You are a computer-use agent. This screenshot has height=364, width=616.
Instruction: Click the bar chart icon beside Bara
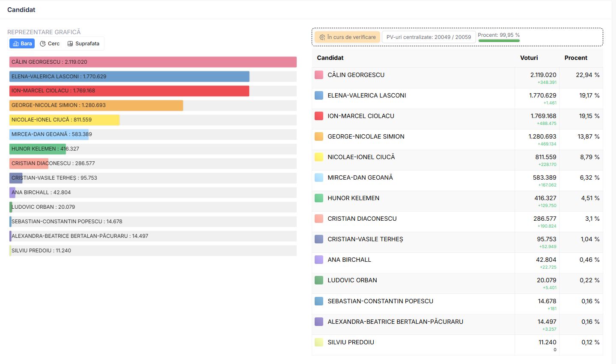click(x=16, y=44)
